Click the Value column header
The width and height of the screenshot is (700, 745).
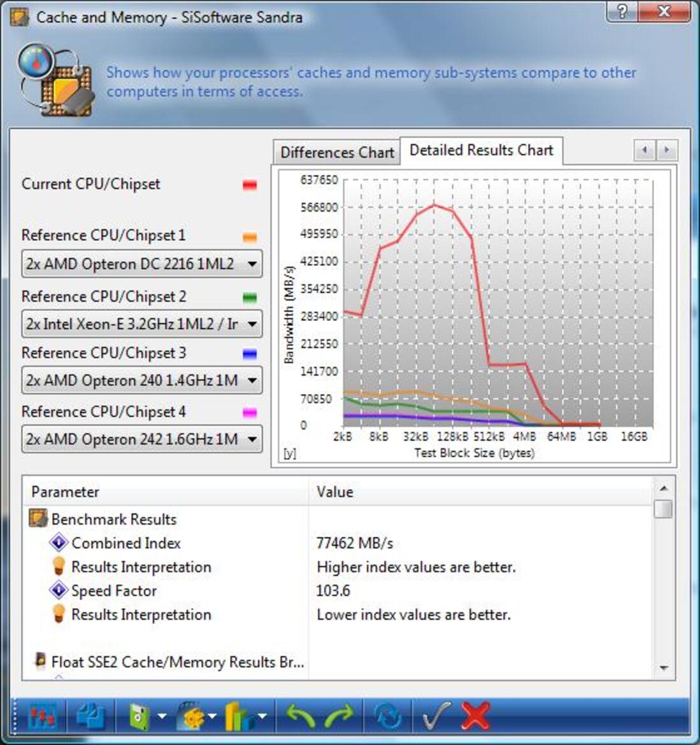(480, 492)
